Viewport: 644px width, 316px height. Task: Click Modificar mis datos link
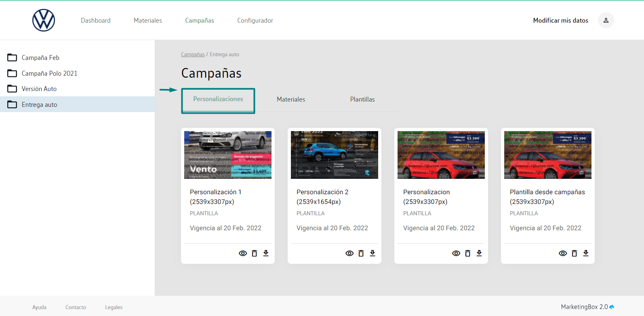(561, 20)
